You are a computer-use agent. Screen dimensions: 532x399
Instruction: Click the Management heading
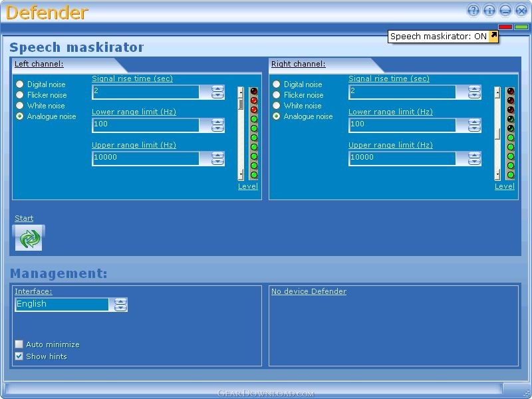[x=59, y=273]
